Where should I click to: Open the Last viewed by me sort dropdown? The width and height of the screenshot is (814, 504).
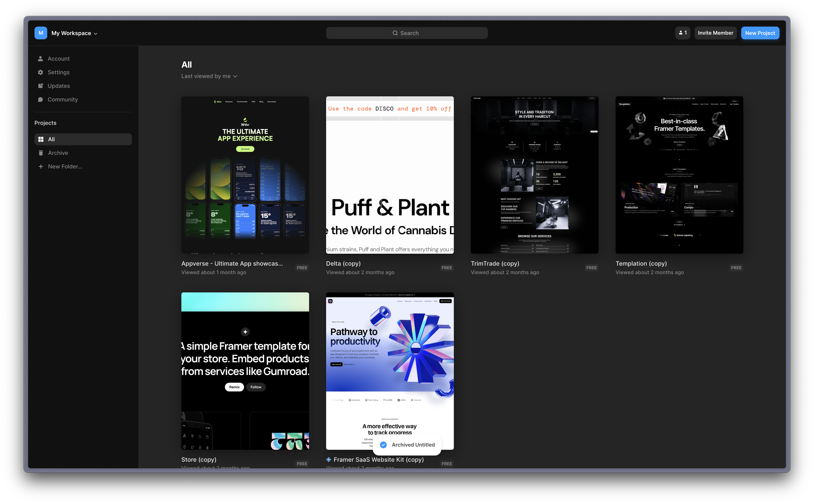[x=209, y=76]
